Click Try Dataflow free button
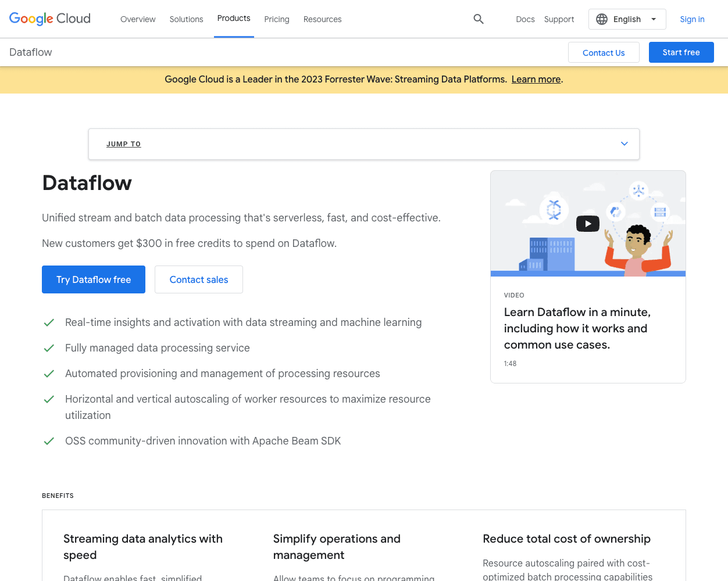The image size is (728, 581). click(94, 279)
